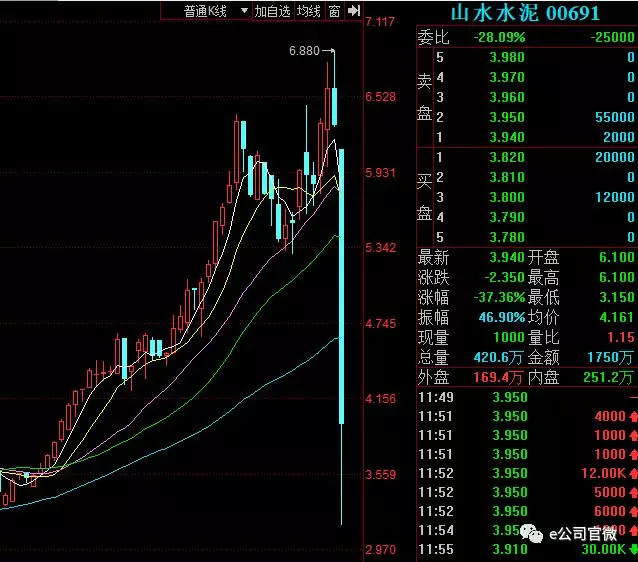Select the 6.880 high price marker
The width and height of the screenshot is (638, 562).
pyautogui.click(x=303, y=50)
